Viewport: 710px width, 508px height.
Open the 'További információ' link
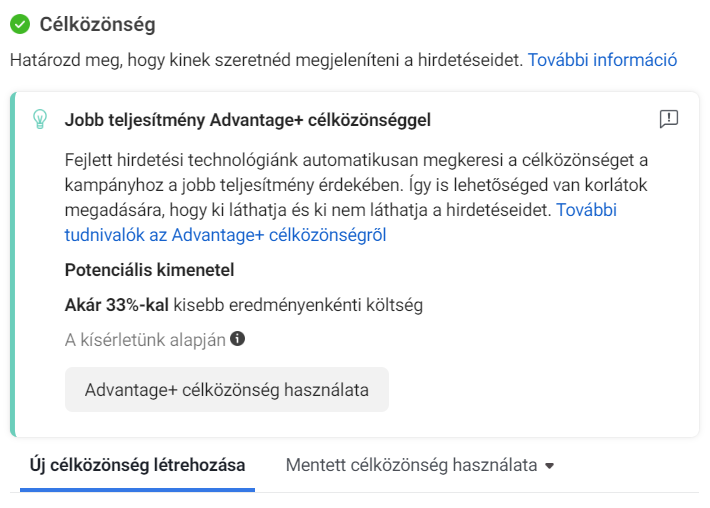[x=602, y=60]
